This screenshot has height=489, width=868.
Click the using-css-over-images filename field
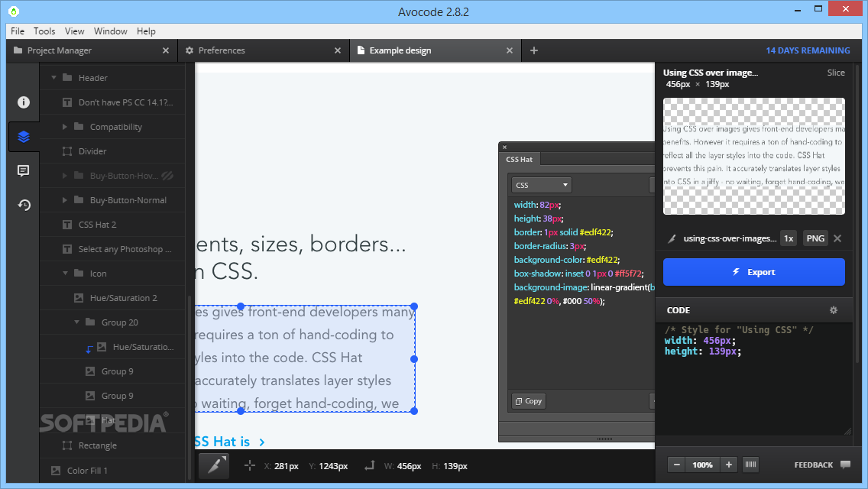tap(730, 238)
